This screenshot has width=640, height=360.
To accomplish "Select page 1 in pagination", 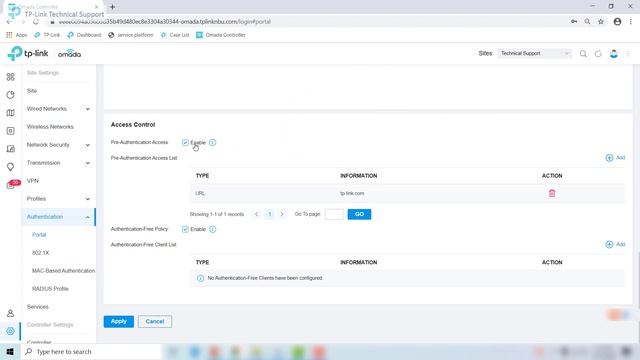I will pyautogui.click(x=269, y=214).
